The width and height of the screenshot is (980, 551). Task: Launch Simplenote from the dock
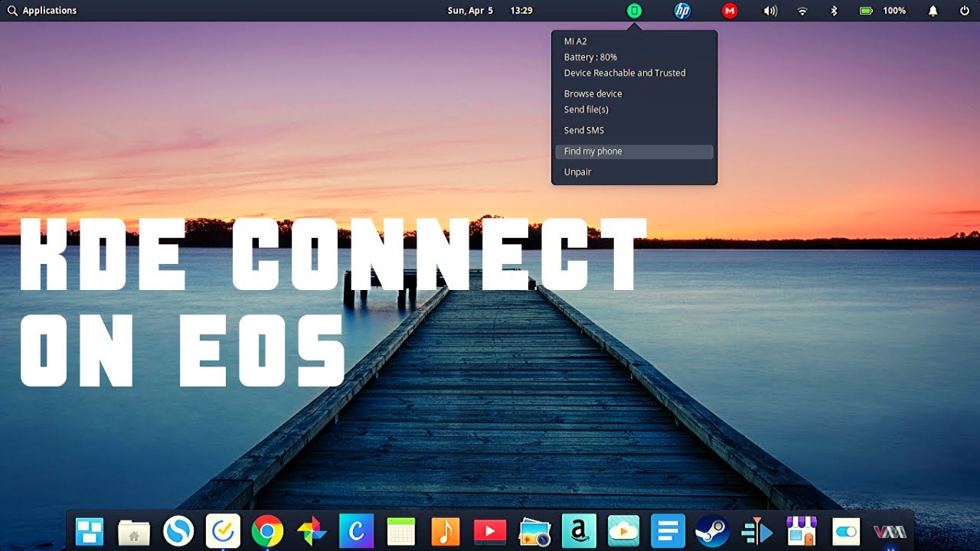pos(178,530)
